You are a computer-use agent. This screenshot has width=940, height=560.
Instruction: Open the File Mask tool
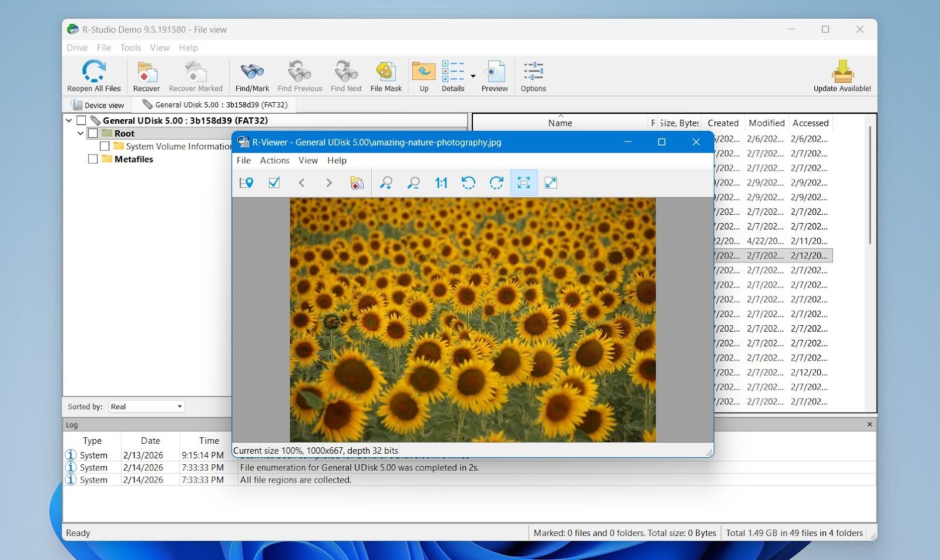tap(386, 75)
